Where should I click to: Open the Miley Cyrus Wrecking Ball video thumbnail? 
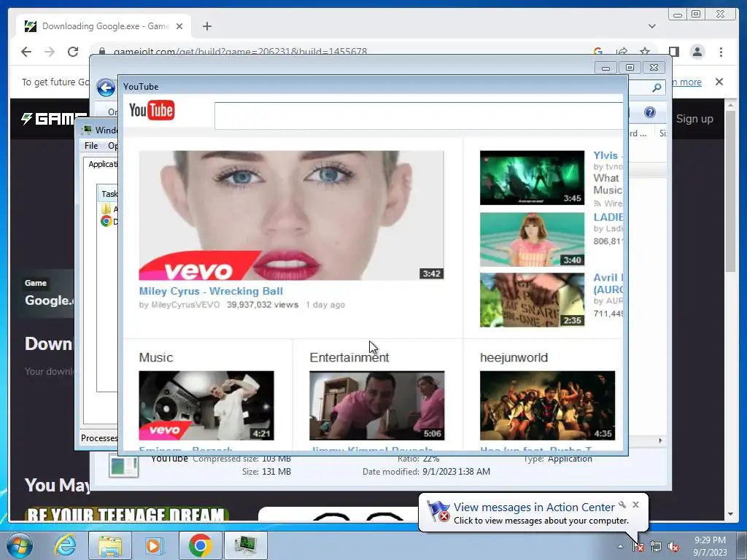pyautogui.click(x=291, y=215)
